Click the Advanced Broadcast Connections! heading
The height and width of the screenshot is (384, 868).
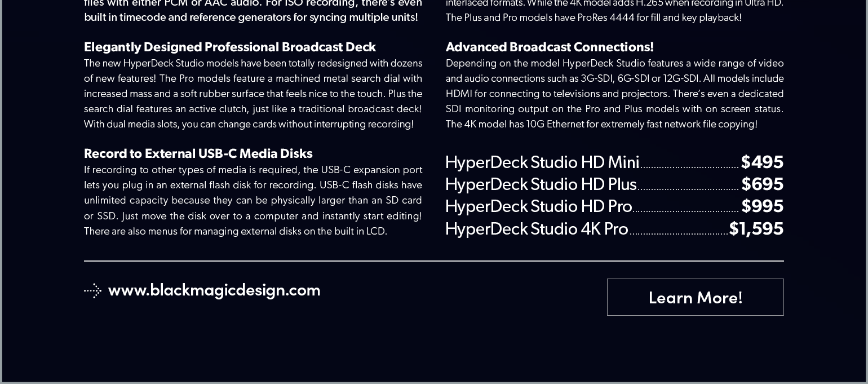(550, 47)
